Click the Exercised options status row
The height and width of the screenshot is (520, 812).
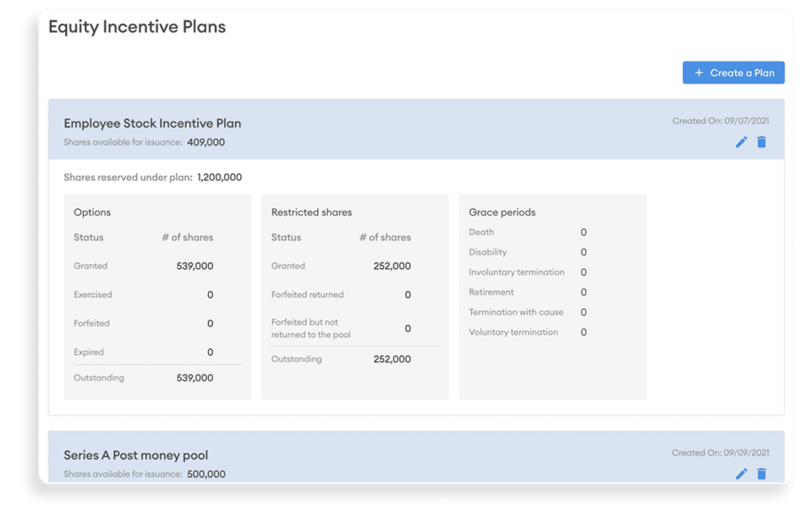[x=93, y=295]
